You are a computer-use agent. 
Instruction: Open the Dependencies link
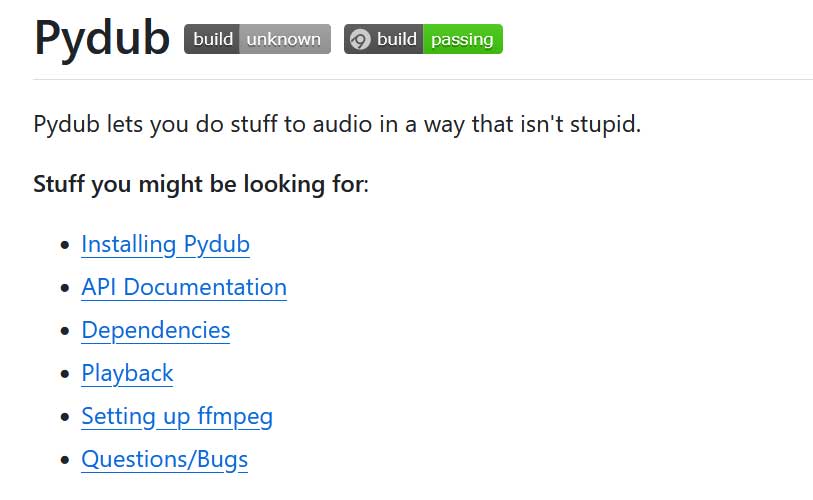155,330
